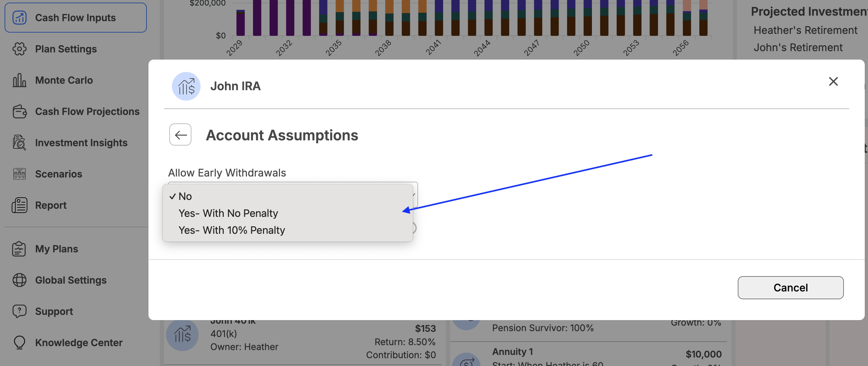The width and height of the screenshot is (868, 366).
Task: Open the Scenarios icon in sidebar
Action: click(19, 174)
